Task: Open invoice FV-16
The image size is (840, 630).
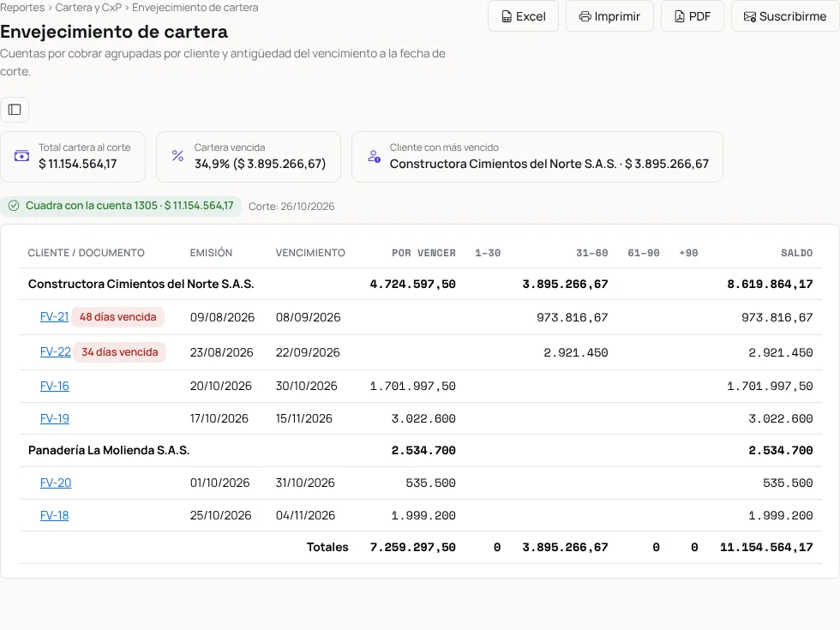Action: pyautogui.click(x=55, y=386)
